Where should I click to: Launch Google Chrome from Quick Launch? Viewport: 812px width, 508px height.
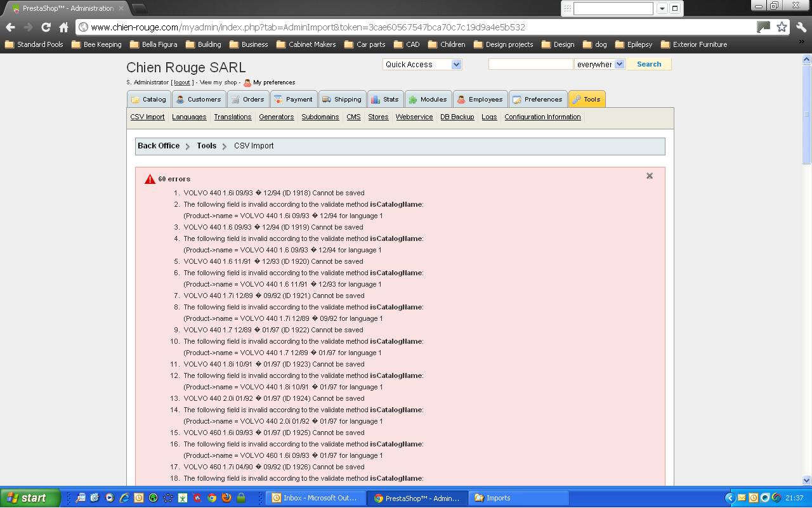coord(212,498)
